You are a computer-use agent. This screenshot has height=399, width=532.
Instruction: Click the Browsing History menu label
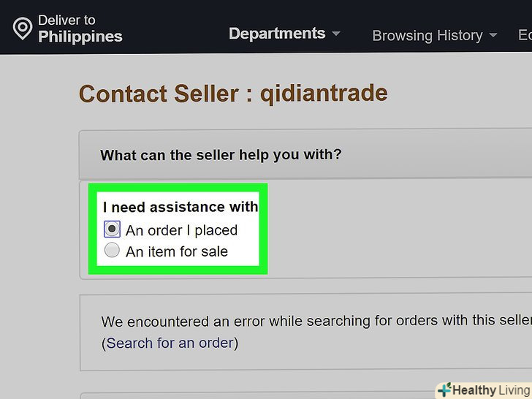427,35
